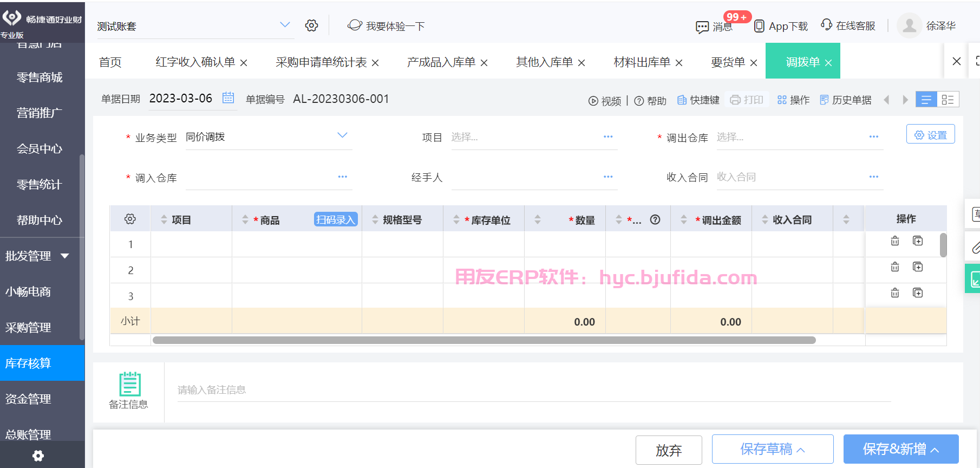Click the table vertical scrollbar thumb
The height and width of the screenshot is (468, 980).
pos(943,245)
